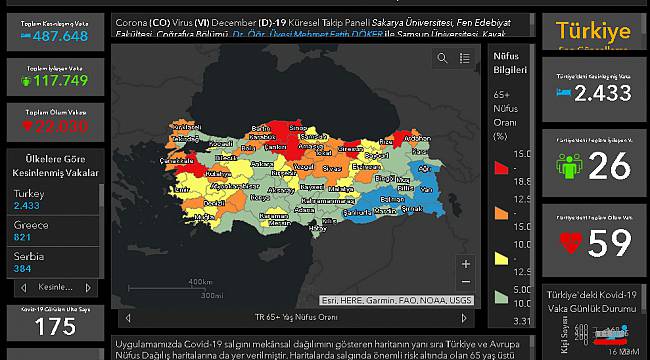Click the Denizli province on the map
Viewport: 650px width, 360px height.
click(x=214, y=203)
